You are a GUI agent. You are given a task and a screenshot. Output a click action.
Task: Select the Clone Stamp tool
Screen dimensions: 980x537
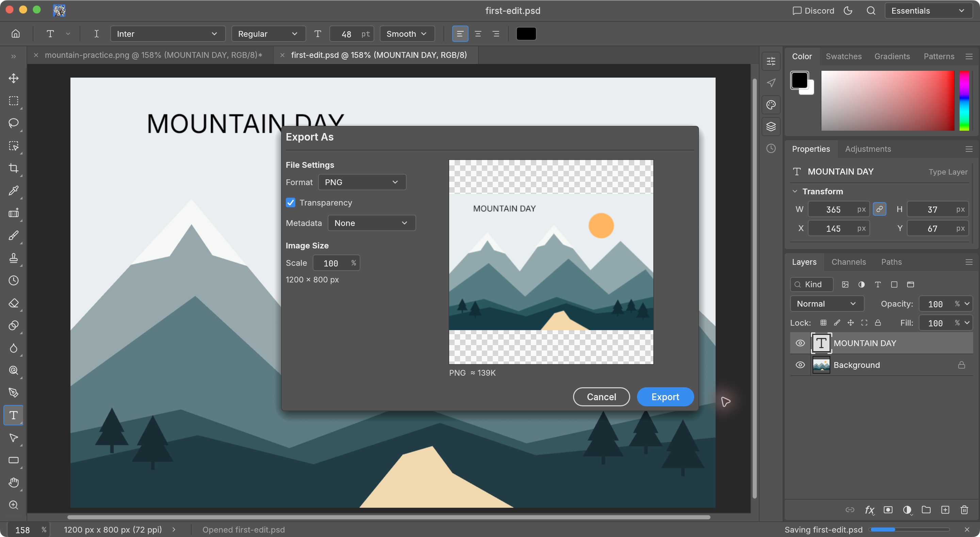[x=14, y=258]
